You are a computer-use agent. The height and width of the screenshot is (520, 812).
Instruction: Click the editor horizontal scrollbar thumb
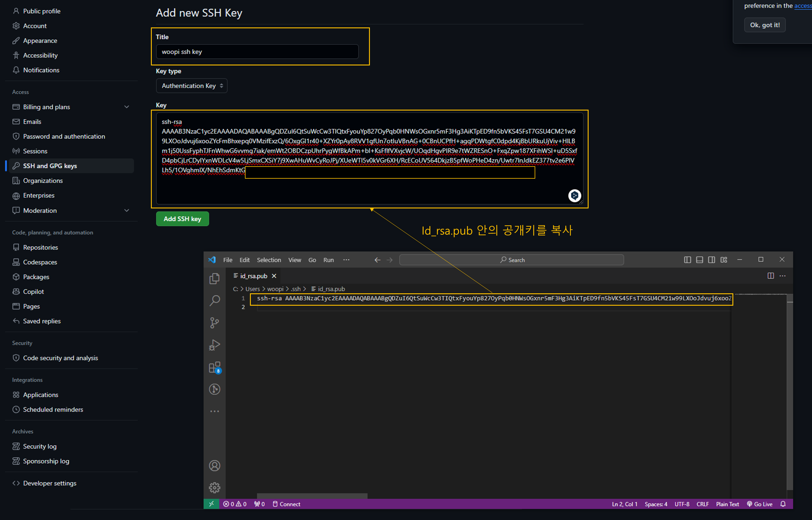(312, 496)
